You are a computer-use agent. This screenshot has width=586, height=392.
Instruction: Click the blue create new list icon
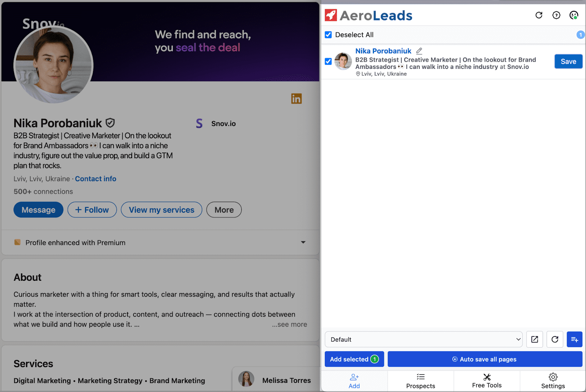click(x=574, y=339)
